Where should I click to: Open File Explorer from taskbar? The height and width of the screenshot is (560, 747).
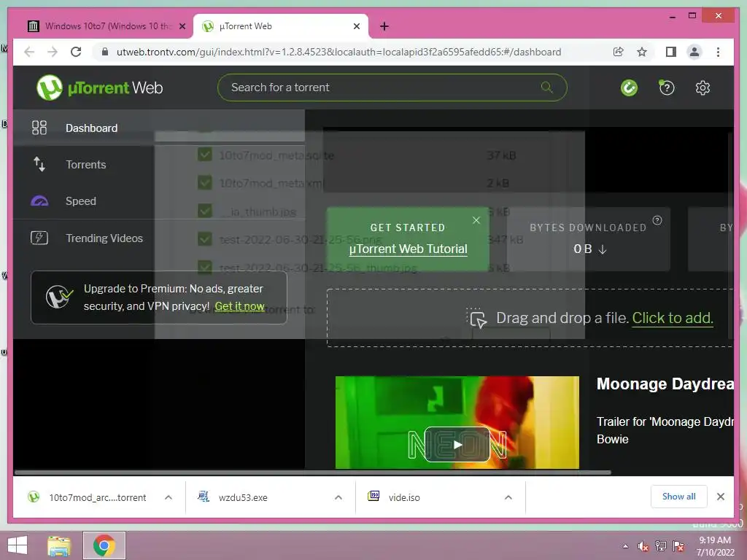click(59, 545)
